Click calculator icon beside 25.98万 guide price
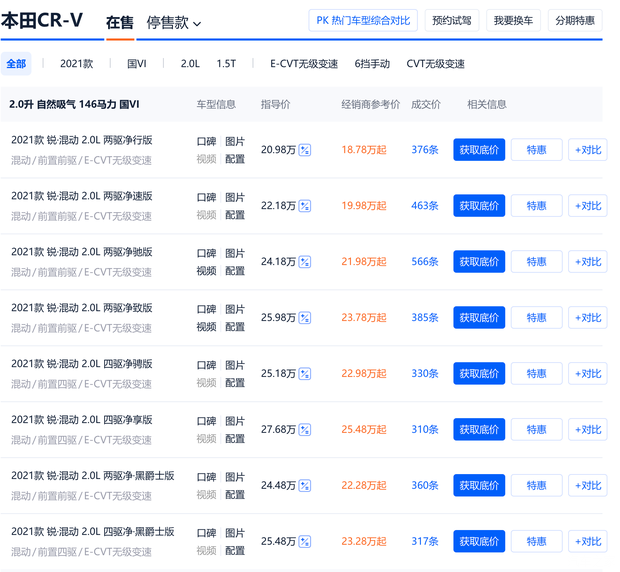Screen dimensions: 620x572 (x=305, y=318)
